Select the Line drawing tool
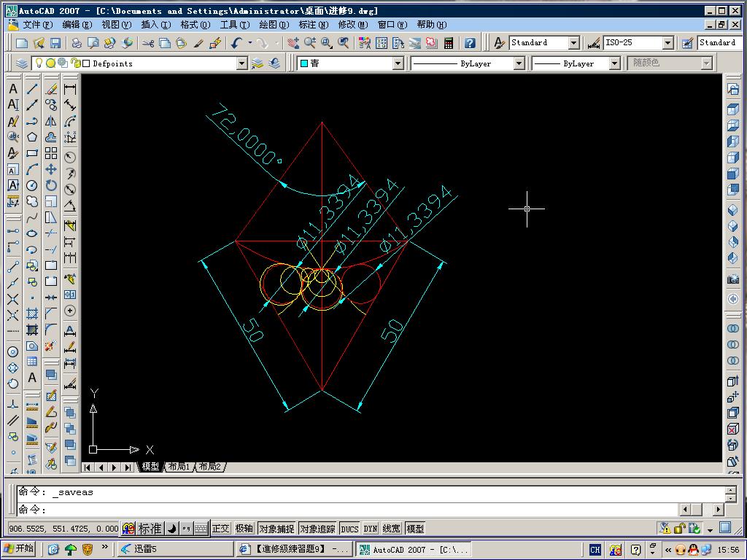Image resolution: width=747 pixels, height=560 pixels. point(32,88)
